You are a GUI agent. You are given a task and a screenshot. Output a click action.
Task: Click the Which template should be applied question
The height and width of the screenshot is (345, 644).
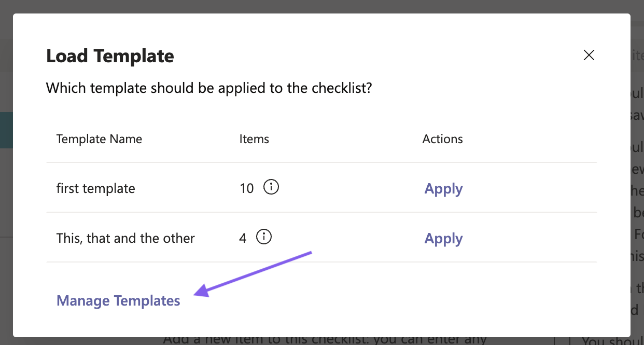click(x=209, y=88)
